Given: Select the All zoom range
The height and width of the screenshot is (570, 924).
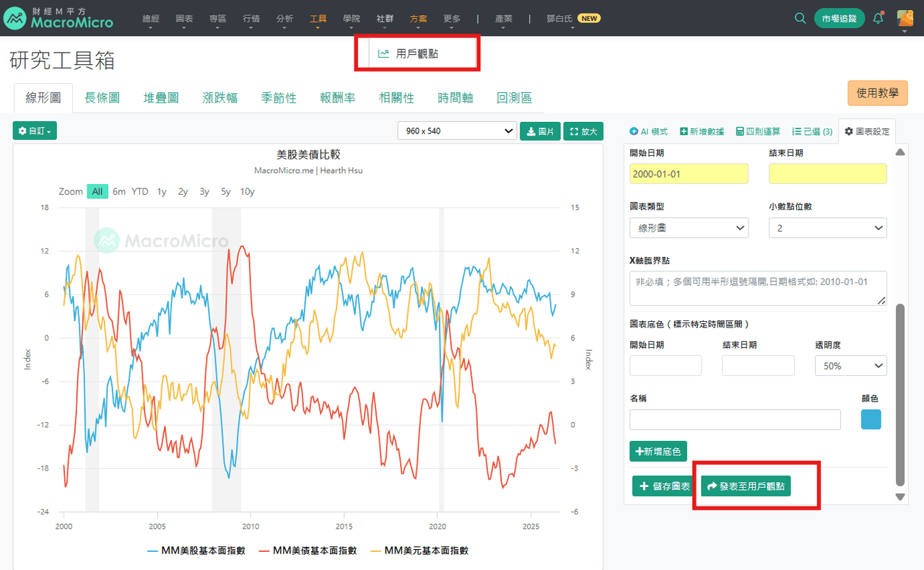Looking at the screenshot, I should [x=97, y=191].
